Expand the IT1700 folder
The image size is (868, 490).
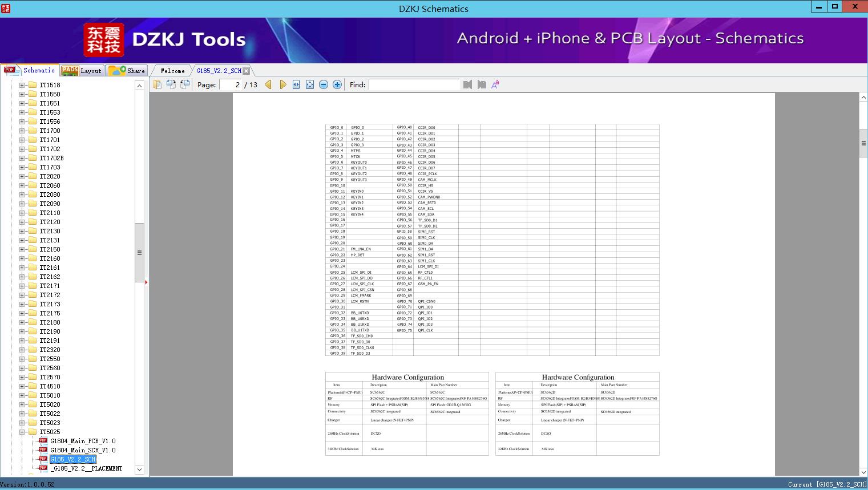(x=22, y=131)
